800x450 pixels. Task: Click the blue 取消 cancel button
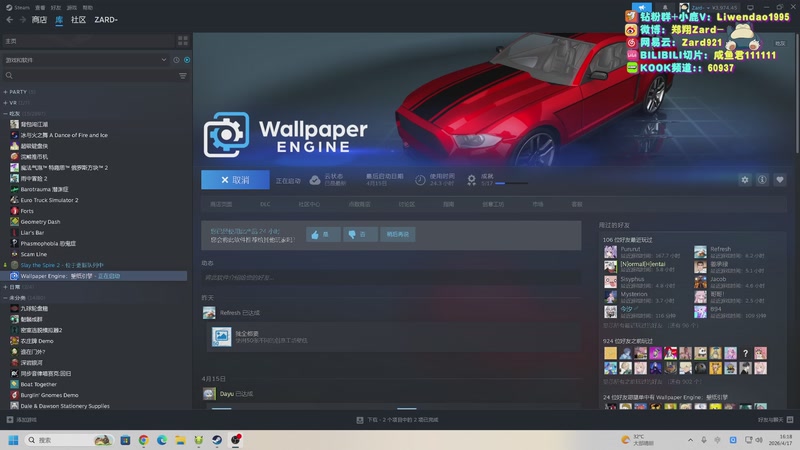click(x=235, y=180)
